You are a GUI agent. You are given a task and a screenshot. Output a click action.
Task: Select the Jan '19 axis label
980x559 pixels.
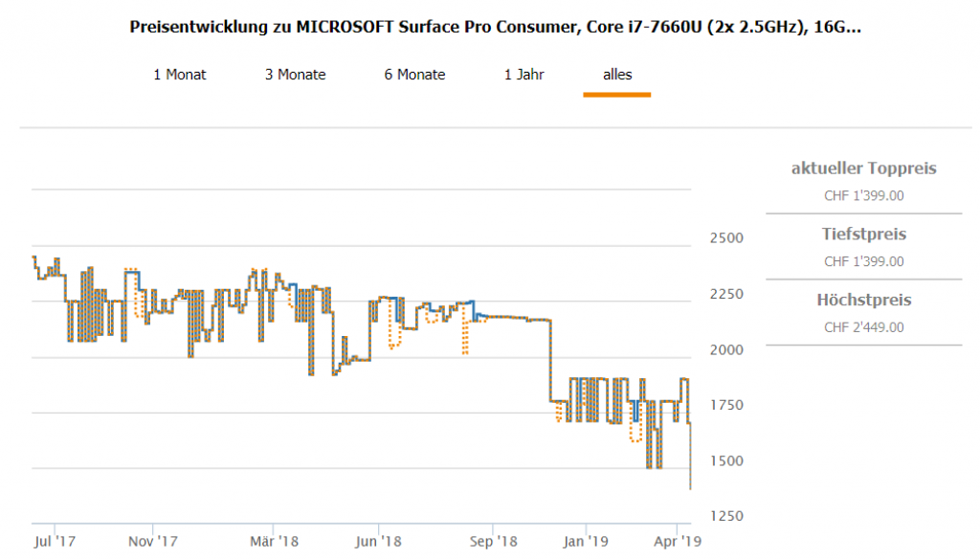[x=585, y=542]
